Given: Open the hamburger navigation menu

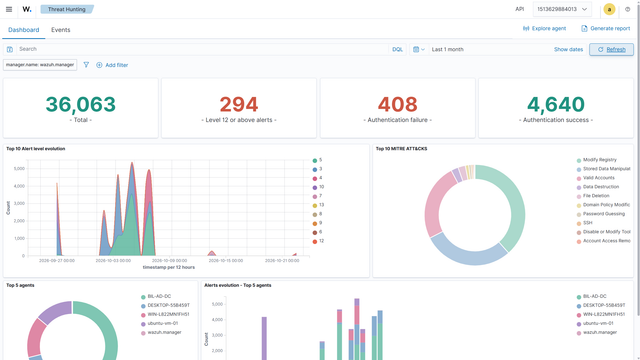Looking at the screenshot, I should (x=9, y=9).
